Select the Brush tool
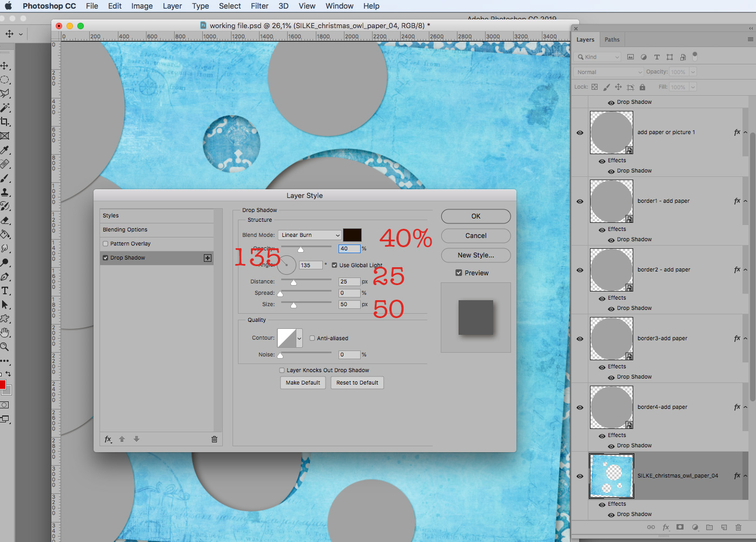The height and width of the screenshot is (542, 756). pyautogui.click(x=5, y=178)
